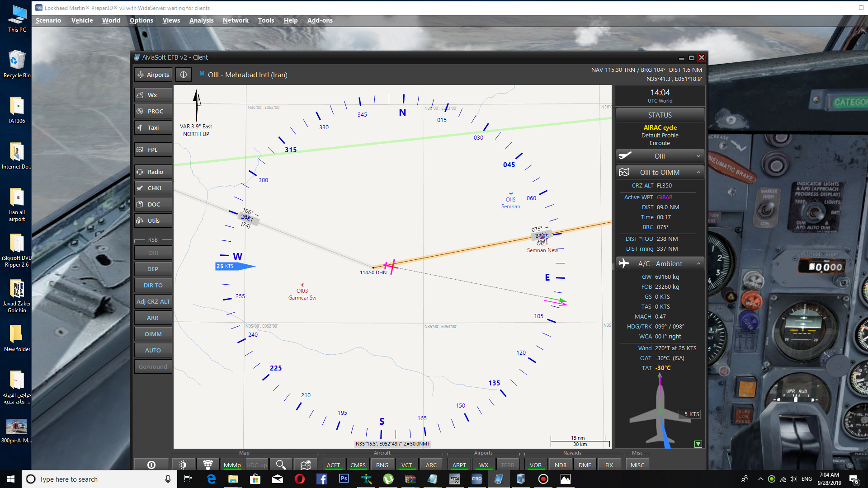Click the STATUS header
Image resolution: width=868 pixels, height=488 pixels.
click(660, 115)
